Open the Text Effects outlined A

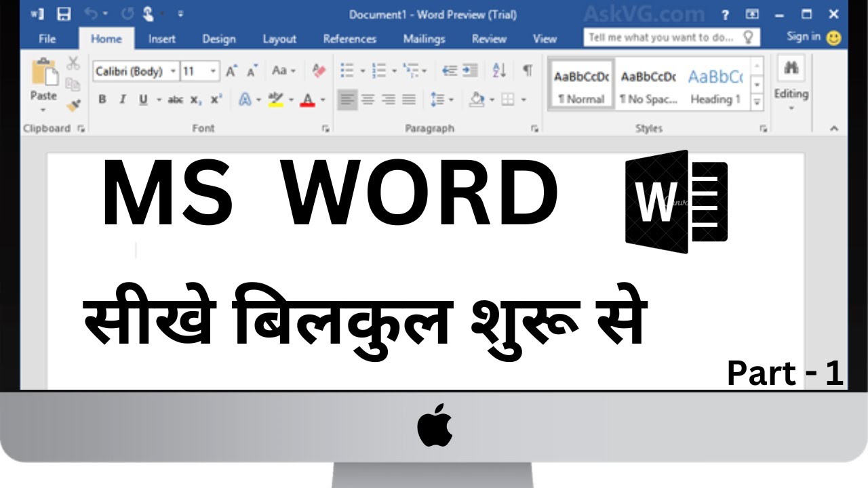click(245, 100)
